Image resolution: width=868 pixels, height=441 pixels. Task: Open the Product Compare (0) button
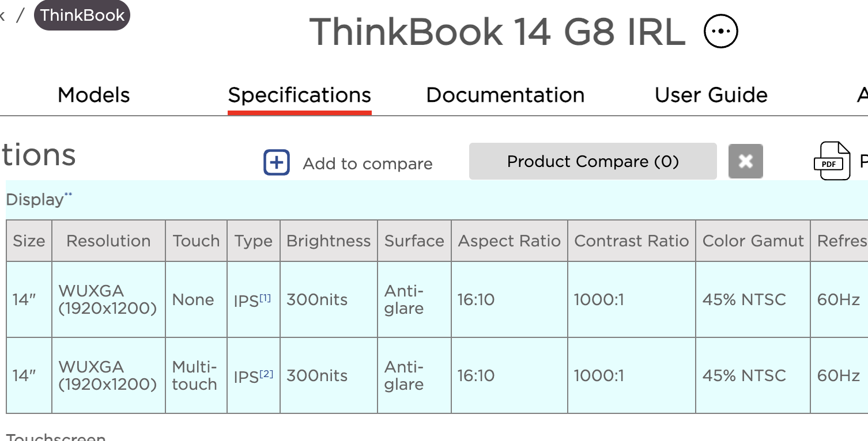593,161
